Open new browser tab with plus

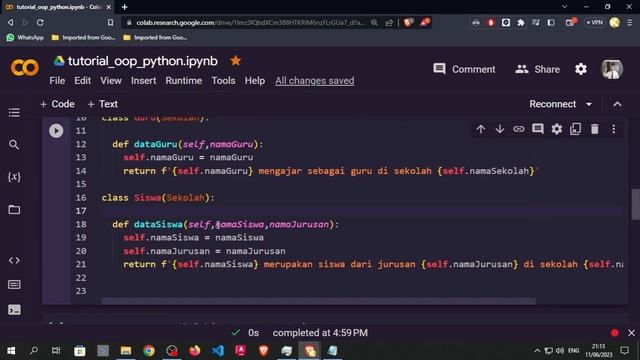pos(124,7)
